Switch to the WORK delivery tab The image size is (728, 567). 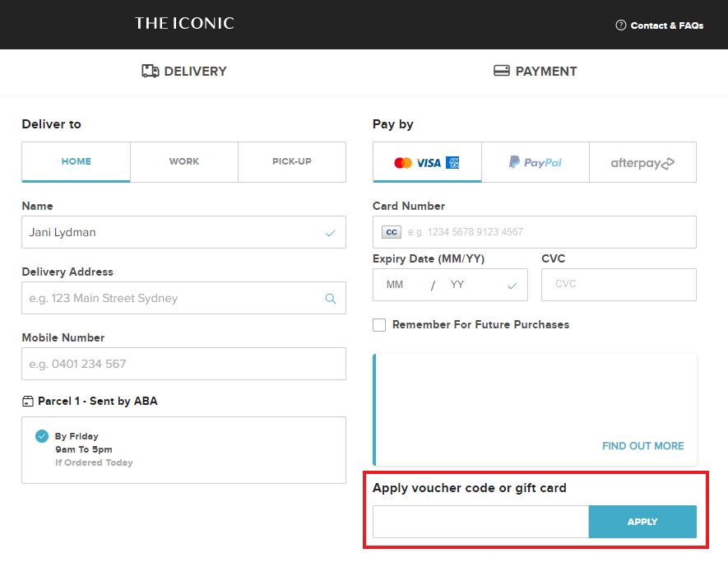(x=184, y=161)
